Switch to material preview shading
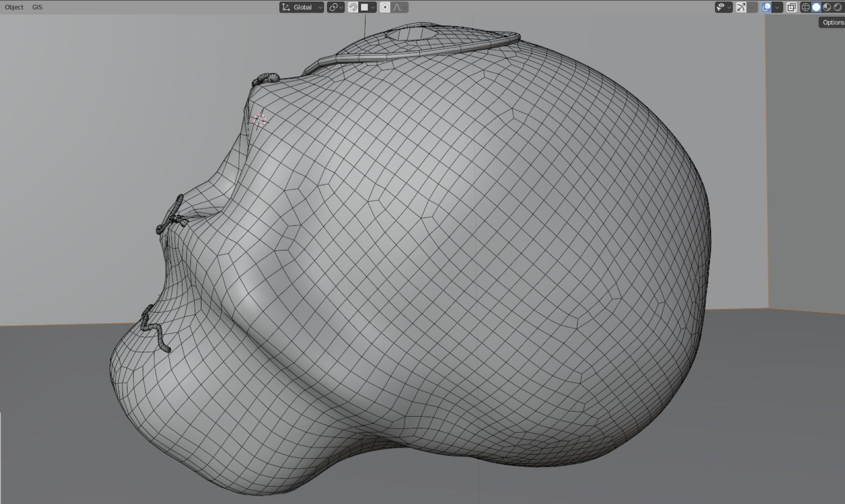845x504 pixels. [827, 7]
